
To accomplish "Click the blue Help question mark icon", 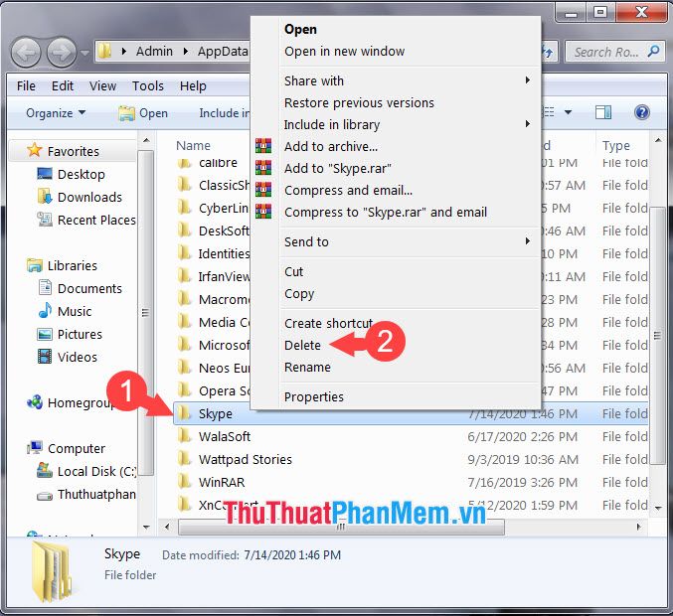I will pos(641,112).
